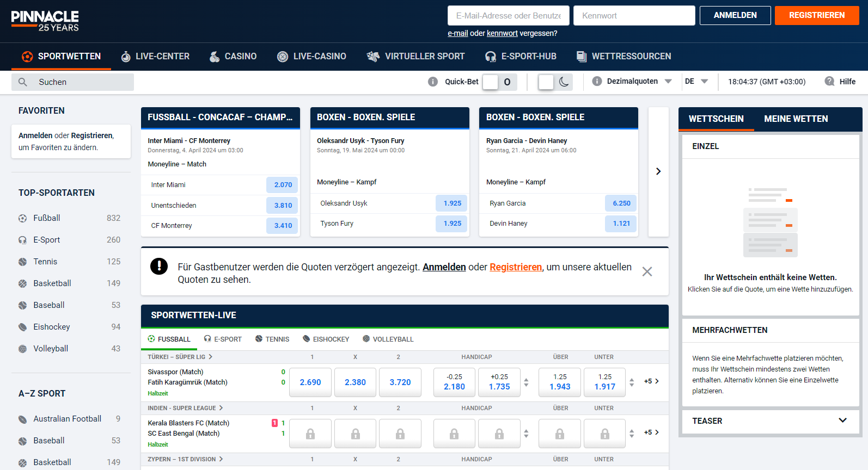Pick handicap -0.25 odds 2.180

pos(454,382)
